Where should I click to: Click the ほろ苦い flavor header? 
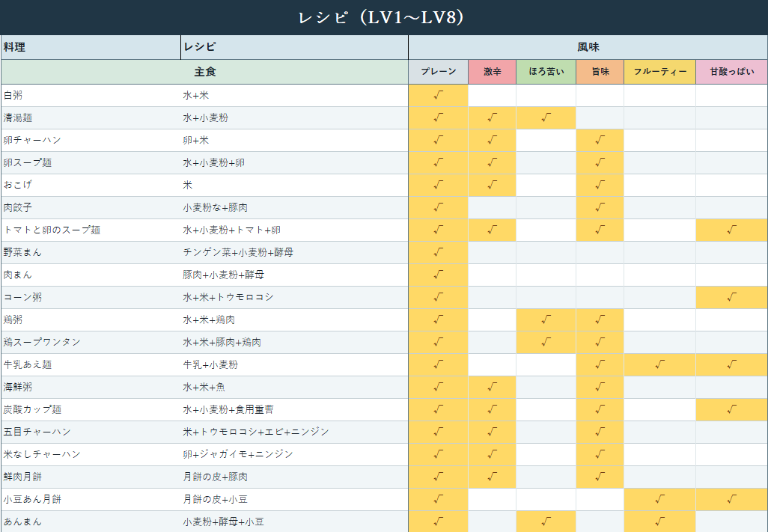[546, 72]
